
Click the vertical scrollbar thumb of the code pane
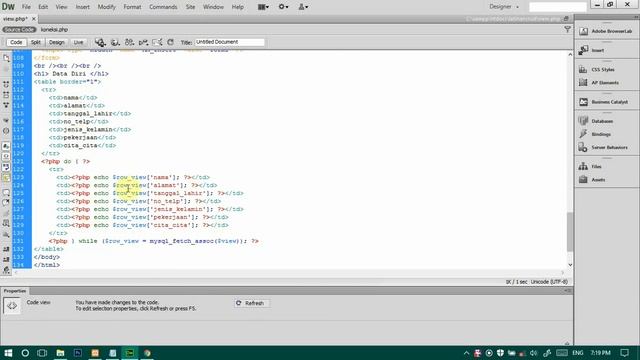(x=570, y=232)
